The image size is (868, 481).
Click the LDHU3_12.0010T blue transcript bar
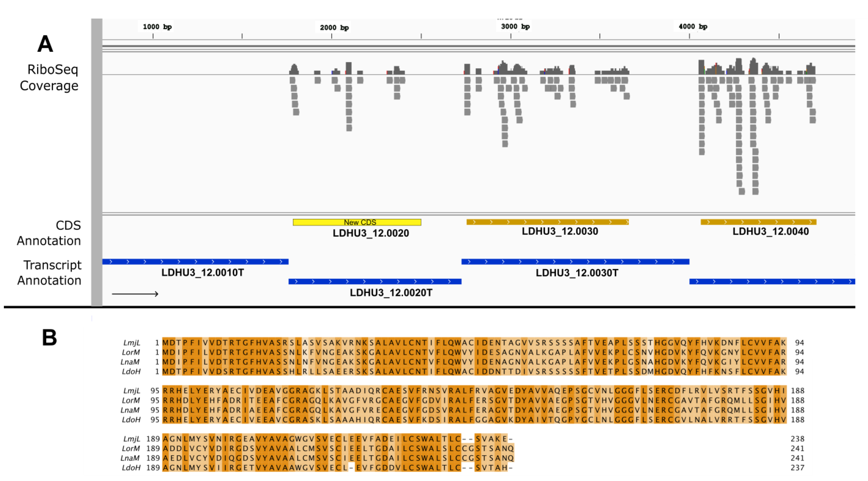pyautogui.click(x=195, y=262)
